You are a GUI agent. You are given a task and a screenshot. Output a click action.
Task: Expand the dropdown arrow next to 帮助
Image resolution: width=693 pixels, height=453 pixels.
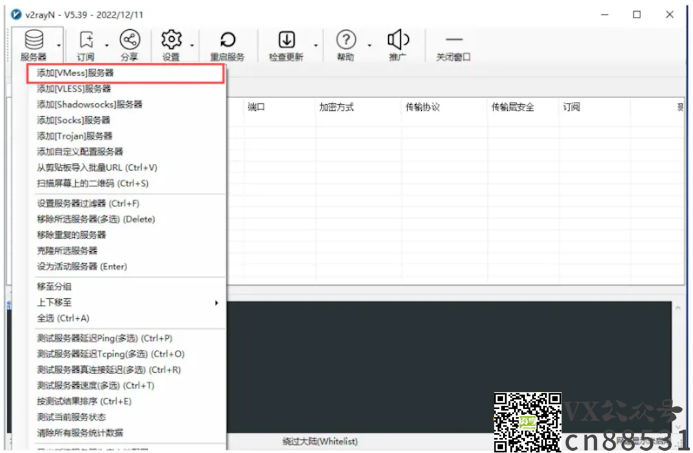[x=369, y=45]
